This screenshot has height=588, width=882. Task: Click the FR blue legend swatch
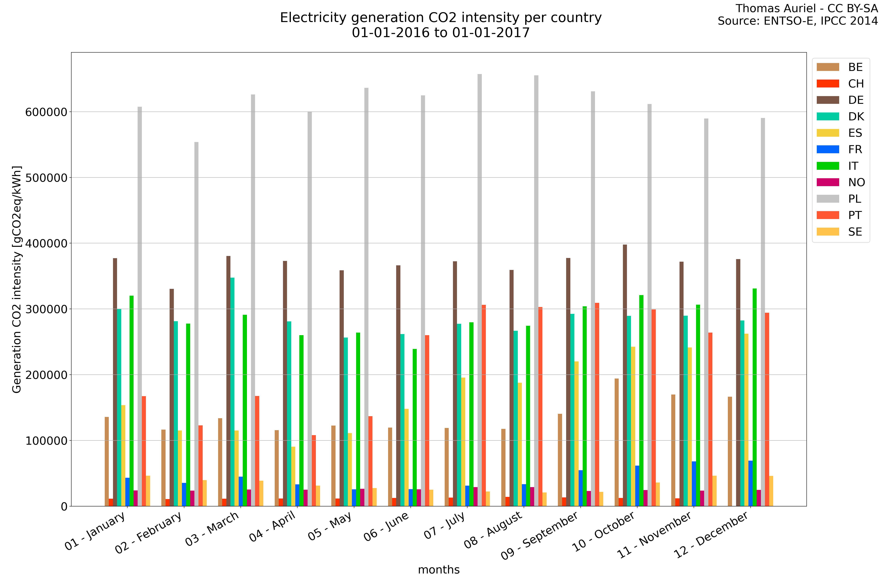pos(828,150)
